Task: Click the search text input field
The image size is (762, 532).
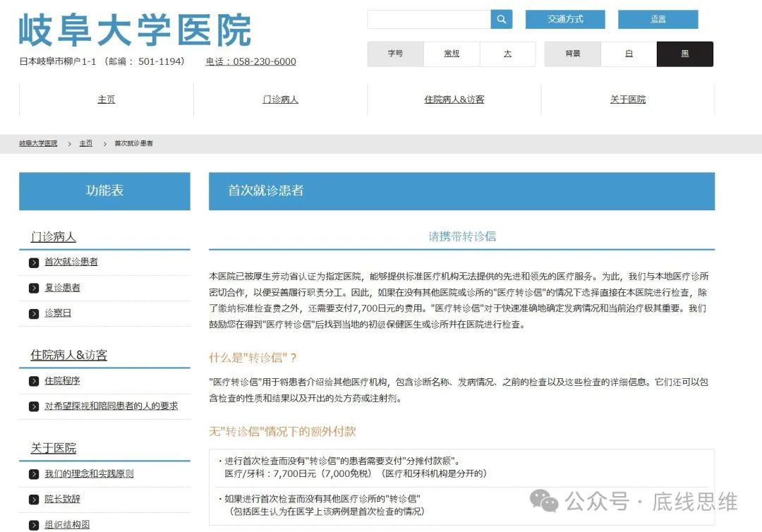Action: 429,20
